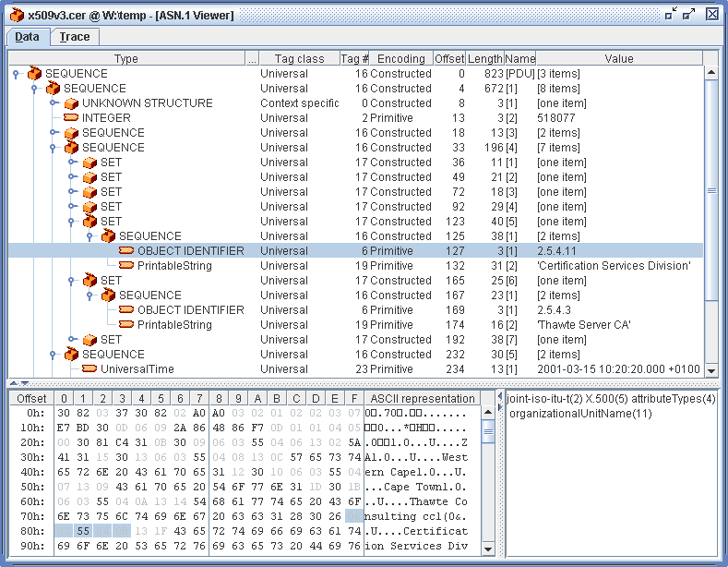Collapse the SEQUENCE node at offset 232
Viewport: 728px width, 567px height.
click(53, 355)
